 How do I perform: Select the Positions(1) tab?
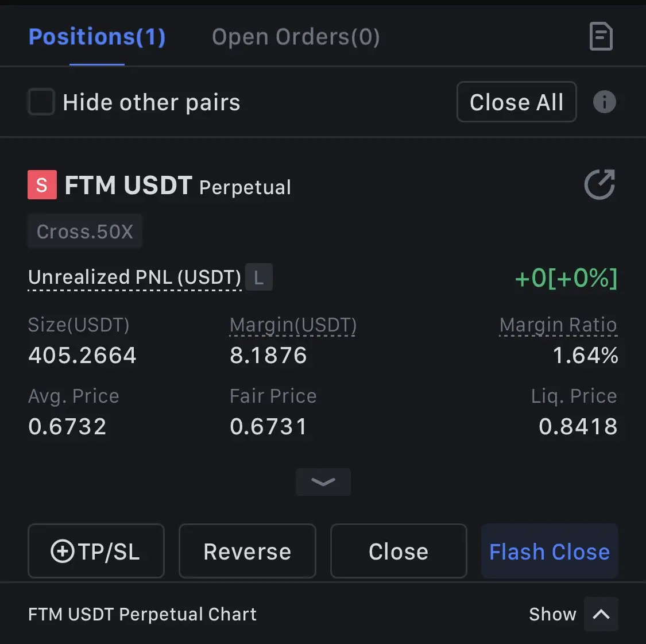tap(97, 37)
